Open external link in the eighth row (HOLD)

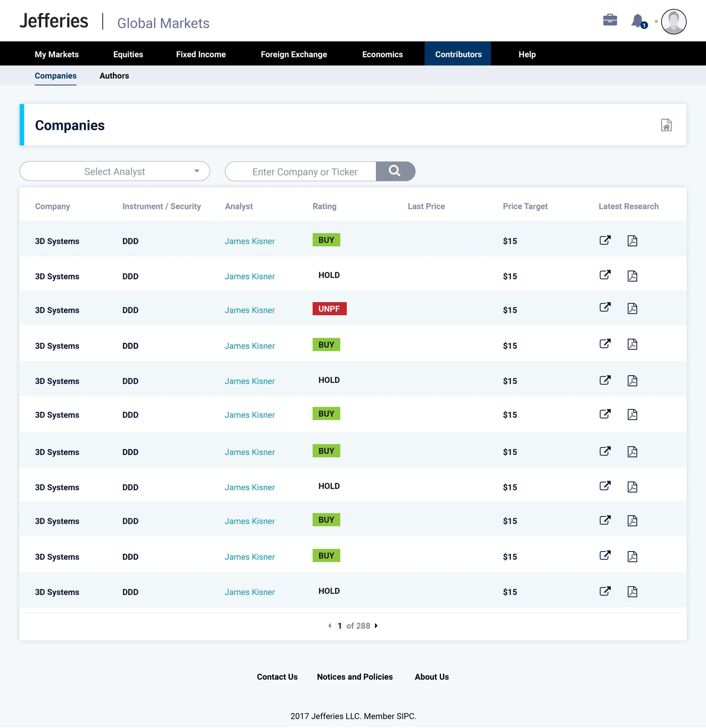605,486
